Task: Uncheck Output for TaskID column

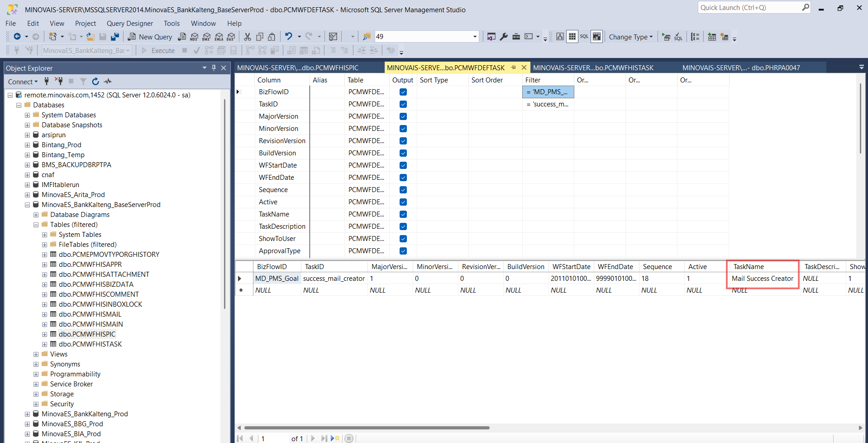Action: [403, 104]
